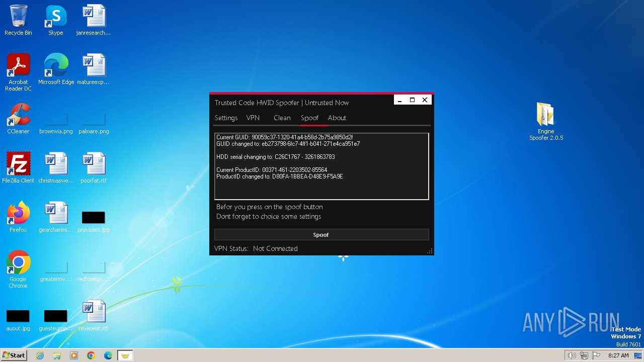Open Edge from the taskbar
This screenshot has height=362, width=644.
click(108, 355)
